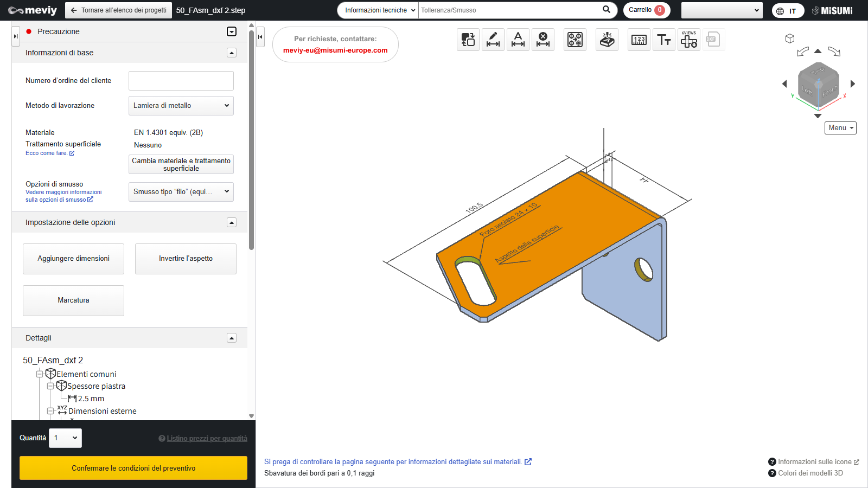Click the hole pattern conversion icon
This screenshot has width=868, height=488.
(575, 40)
